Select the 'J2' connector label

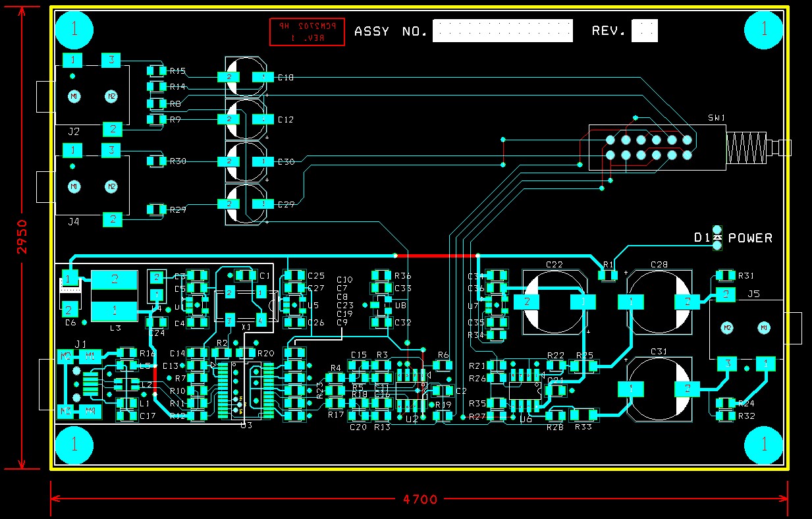[74, 132]
